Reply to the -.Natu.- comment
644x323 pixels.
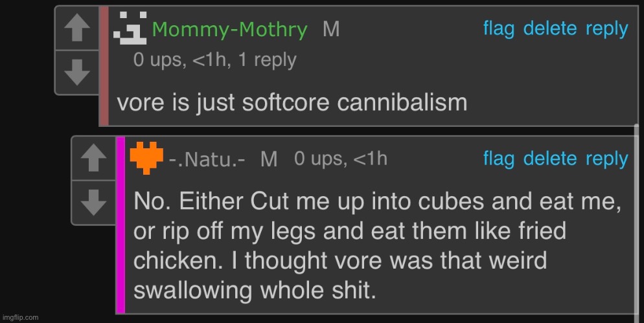coord(607,160)
